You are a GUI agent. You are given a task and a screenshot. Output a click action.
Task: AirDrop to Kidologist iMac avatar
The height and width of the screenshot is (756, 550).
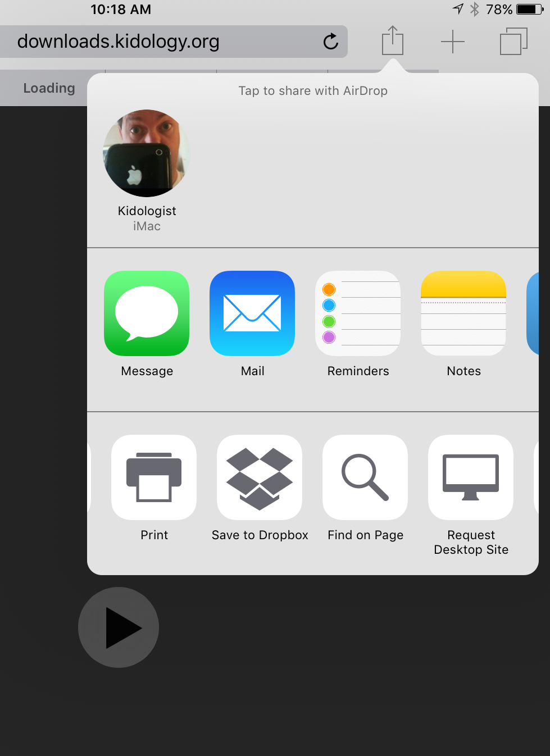(x=147, y=153)
